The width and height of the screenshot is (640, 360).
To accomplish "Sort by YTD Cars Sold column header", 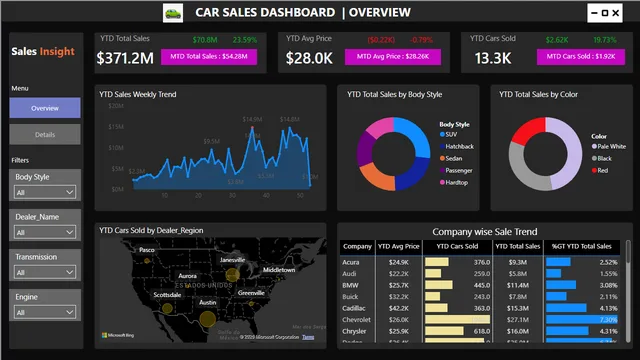I will 457,247.
